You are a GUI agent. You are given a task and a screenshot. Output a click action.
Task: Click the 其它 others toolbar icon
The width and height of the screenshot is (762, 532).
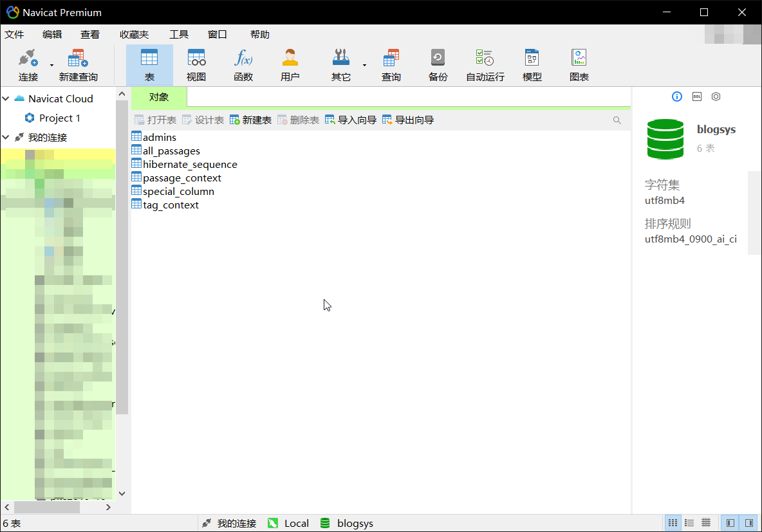340,64
